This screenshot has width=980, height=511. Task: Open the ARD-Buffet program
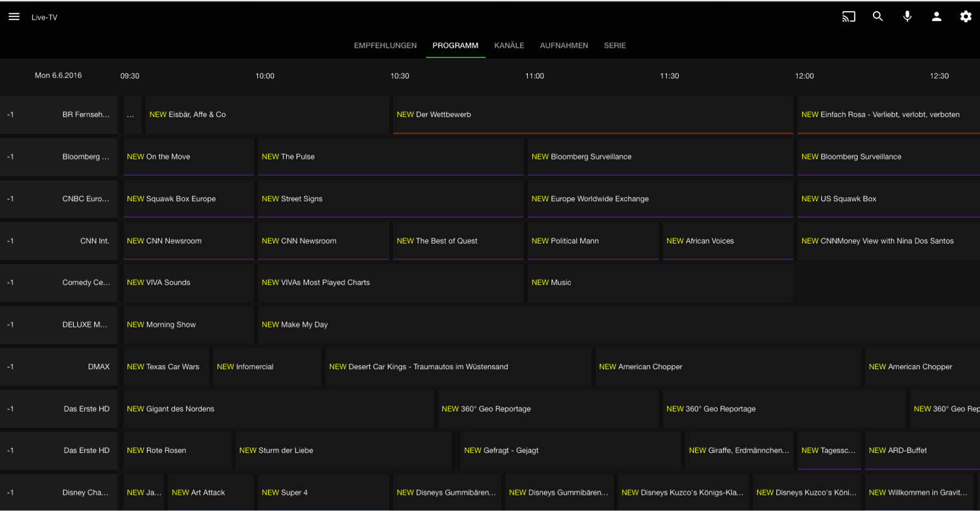[923, 451]
